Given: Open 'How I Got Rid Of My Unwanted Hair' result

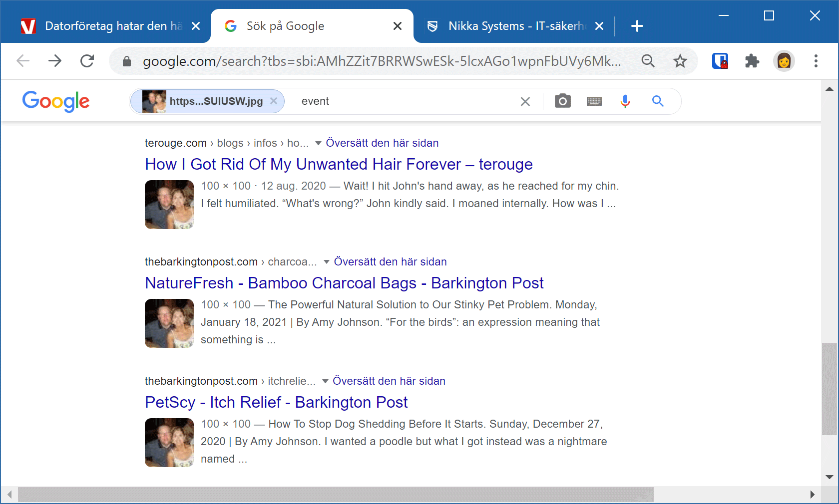Looking at the screenshot, I should (x=339, y=164).
